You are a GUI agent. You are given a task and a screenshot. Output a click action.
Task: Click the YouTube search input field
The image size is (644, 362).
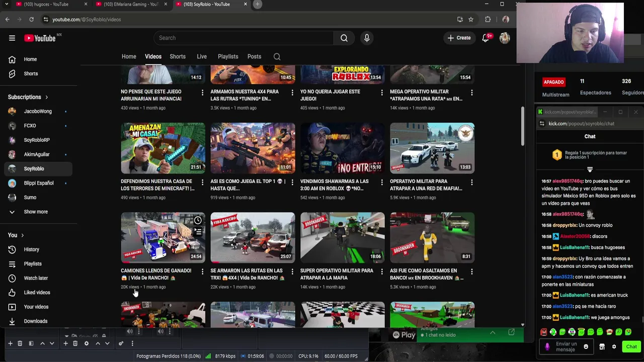pos(244,38)
